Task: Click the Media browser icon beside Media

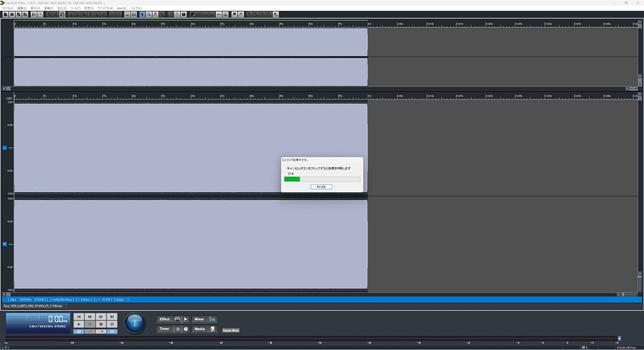Action: 211,329
